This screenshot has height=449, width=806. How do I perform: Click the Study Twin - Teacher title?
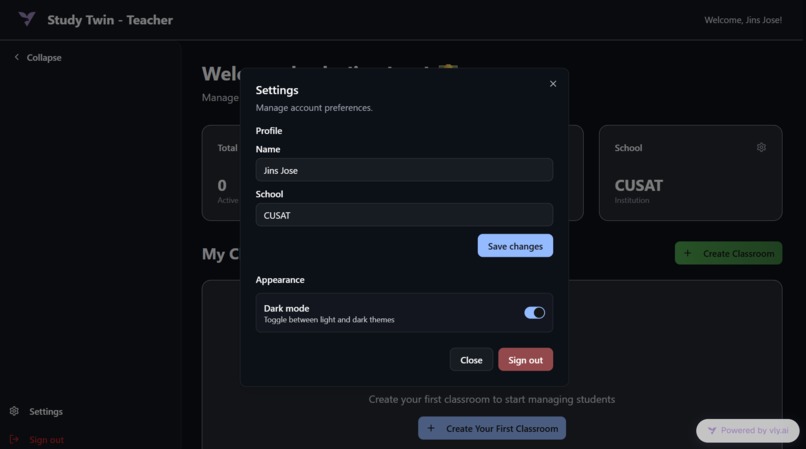pyautogui.click(x=110, y=20)
